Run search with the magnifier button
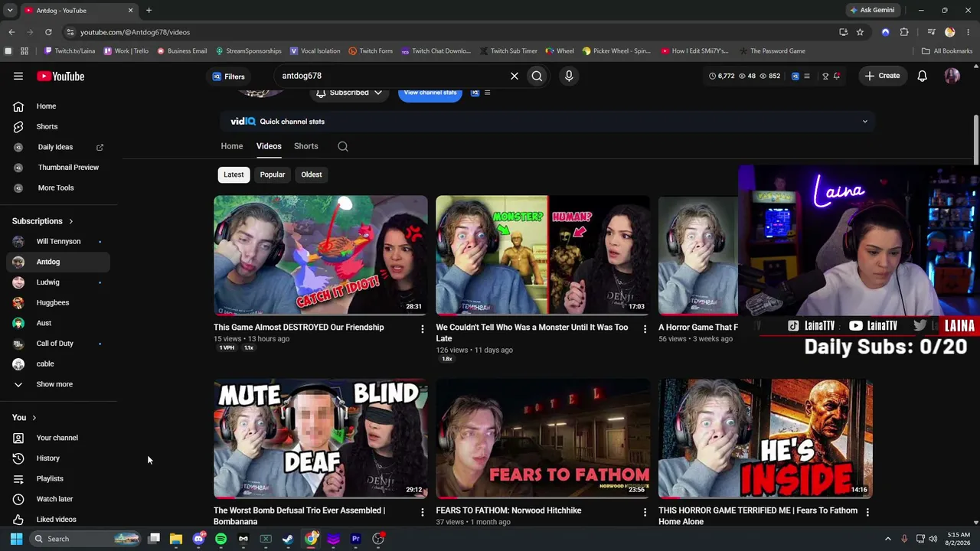 (x=537, y=76)
